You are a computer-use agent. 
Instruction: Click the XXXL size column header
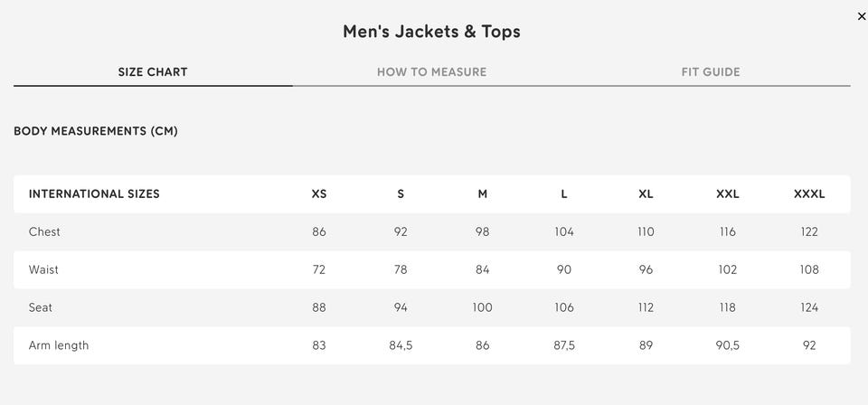tap(809, 193)
